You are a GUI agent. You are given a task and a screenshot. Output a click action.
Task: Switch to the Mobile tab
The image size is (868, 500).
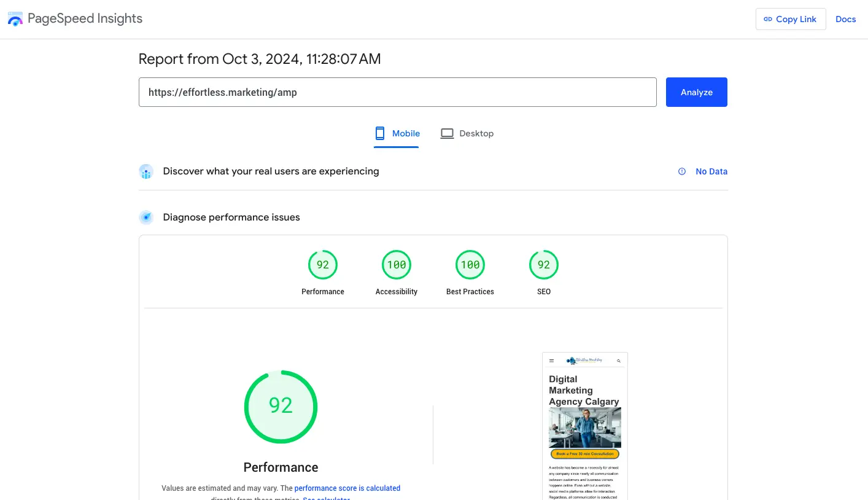click(397, 133)
